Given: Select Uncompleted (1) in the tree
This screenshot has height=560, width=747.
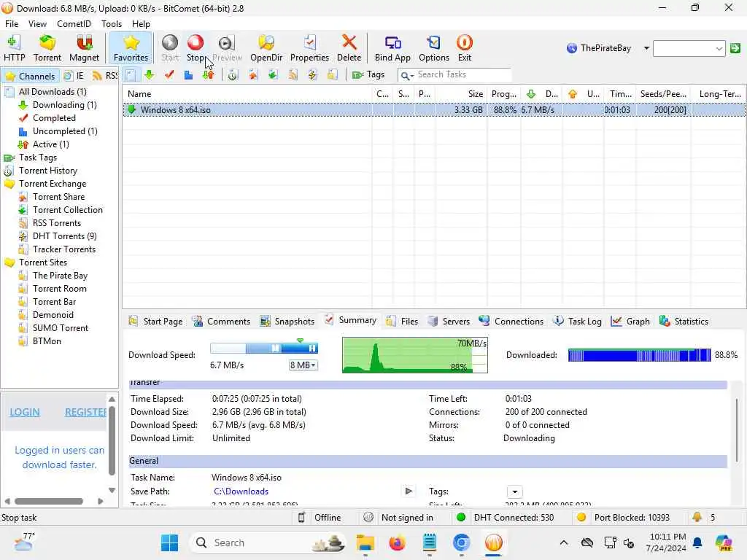Looking at the screenshot, I should pyautogui.click(x=65, y=131).
